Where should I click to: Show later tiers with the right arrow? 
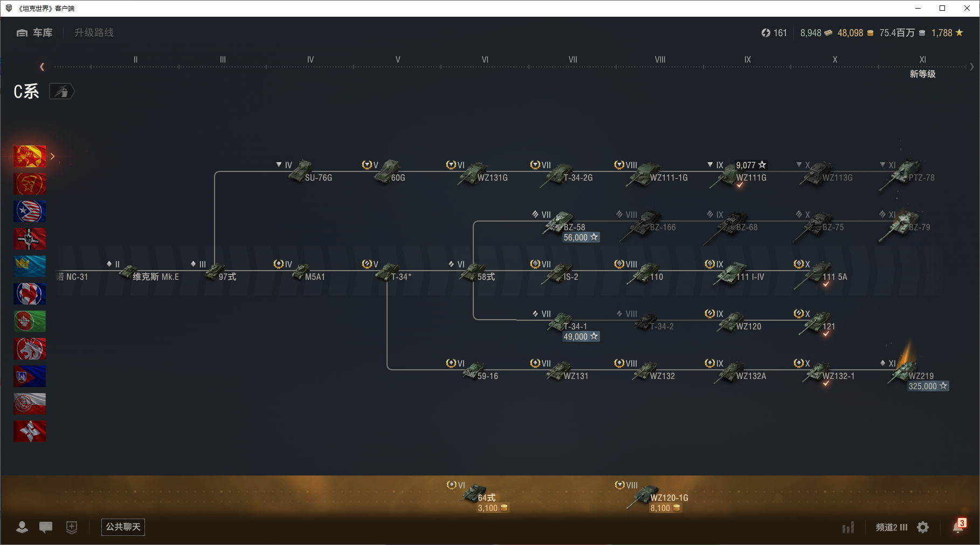click(x=972, y=67)
